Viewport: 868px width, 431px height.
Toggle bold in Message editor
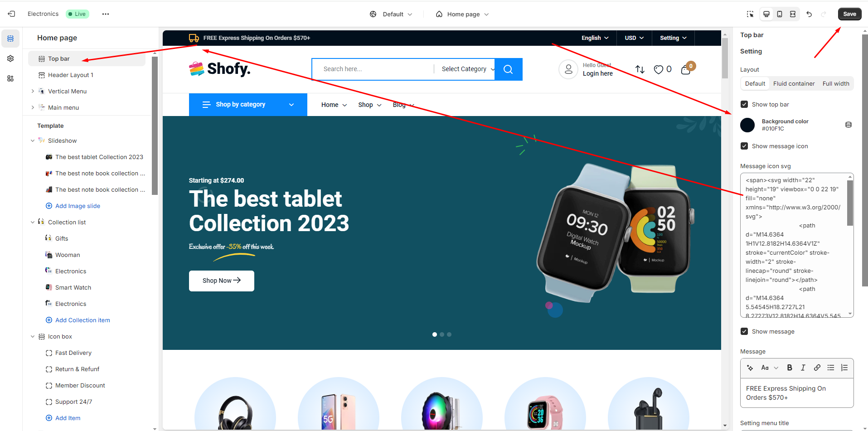pos(790,368)
